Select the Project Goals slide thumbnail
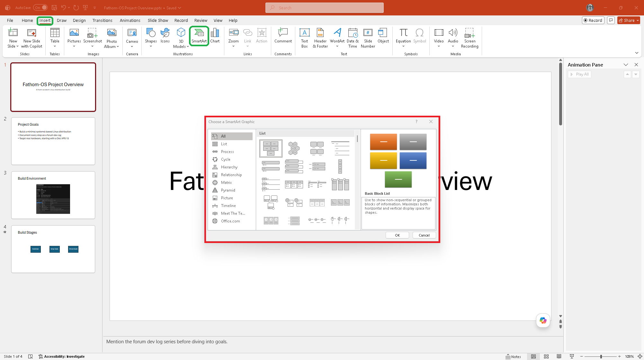The image size is (644, 360). click(53, 141)
